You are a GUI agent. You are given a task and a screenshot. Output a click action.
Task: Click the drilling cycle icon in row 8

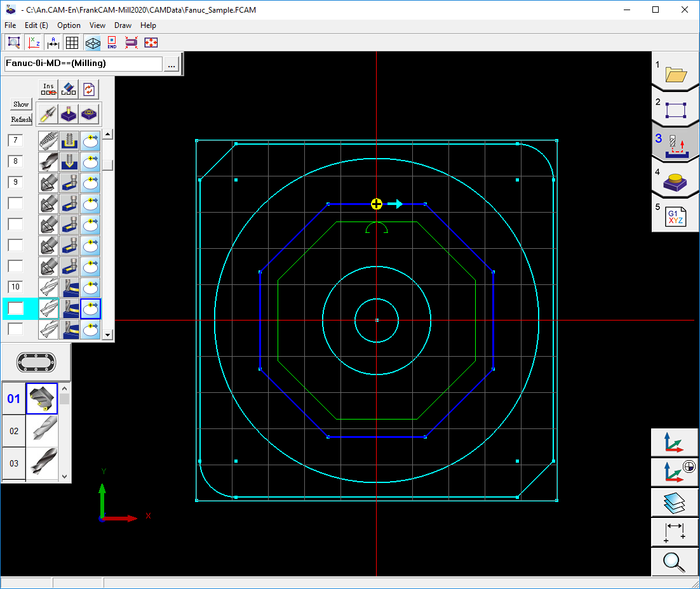coord(69,161)
